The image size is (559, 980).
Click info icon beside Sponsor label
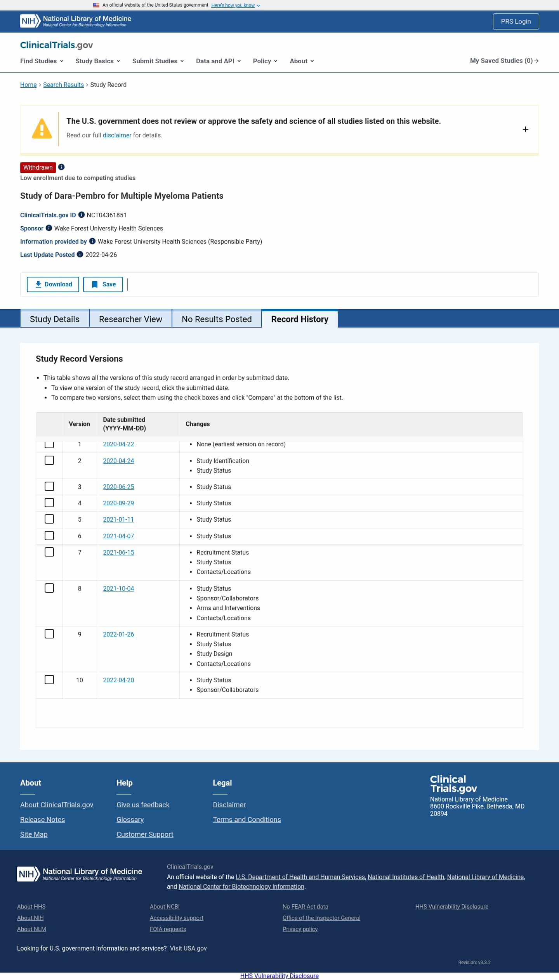pos(49,228)
